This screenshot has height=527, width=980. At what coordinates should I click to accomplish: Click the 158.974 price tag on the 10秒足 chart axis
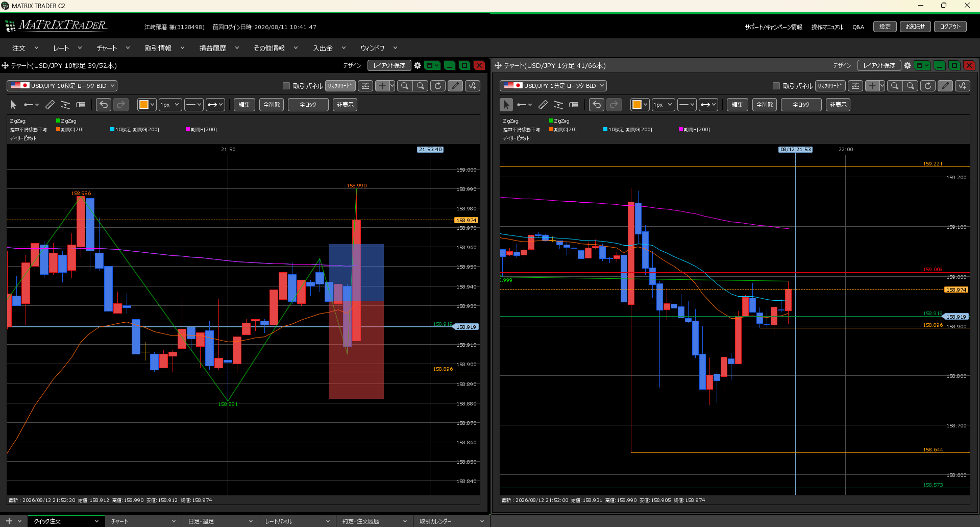(x=466, y=220)
